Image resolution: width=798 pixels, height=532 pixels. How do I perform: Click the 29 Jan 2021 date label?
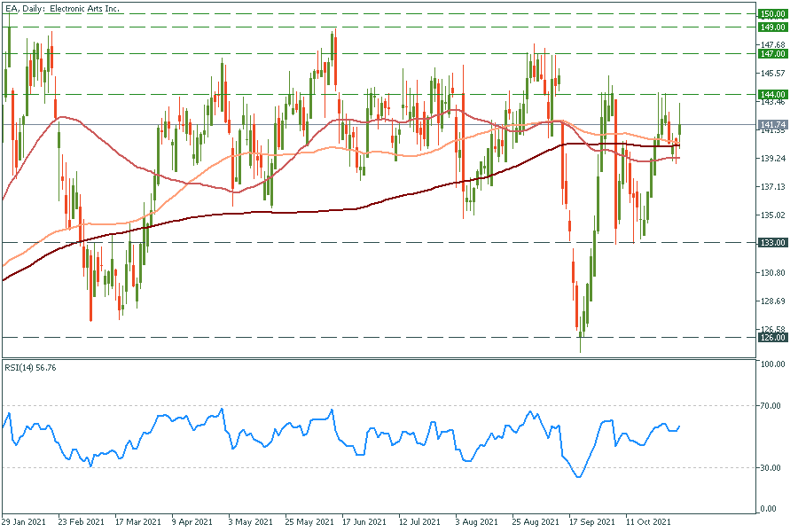coord(24,522)
